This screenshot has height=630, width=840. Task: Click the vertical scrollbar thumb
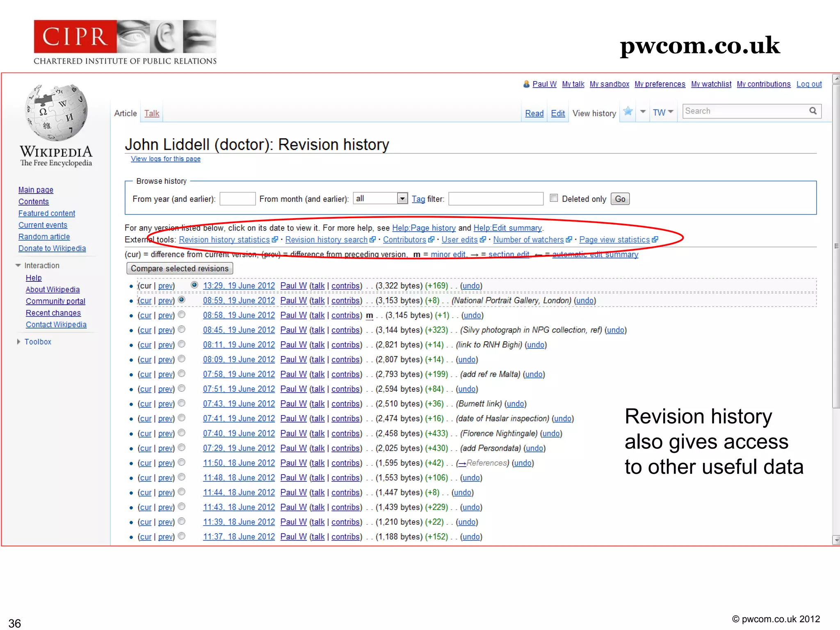[836, 246]
